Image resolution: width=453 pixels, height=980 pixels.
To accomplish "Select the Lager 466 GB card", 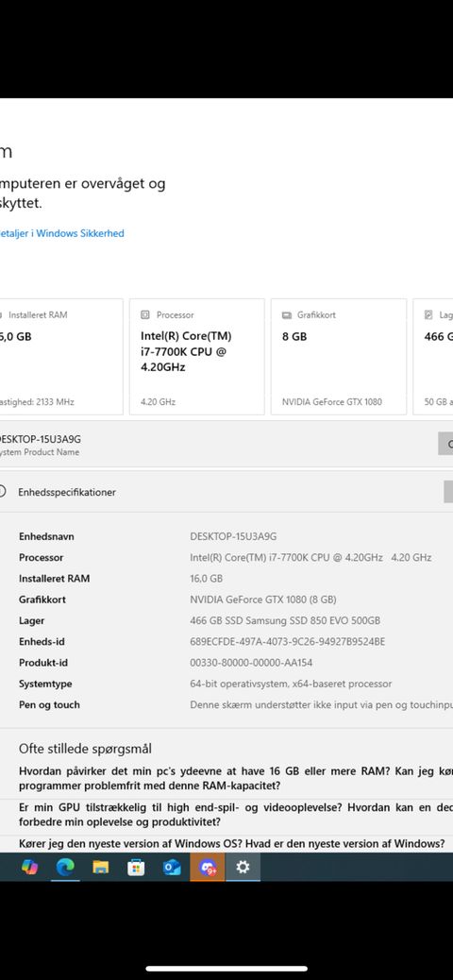I will (433, 357).
